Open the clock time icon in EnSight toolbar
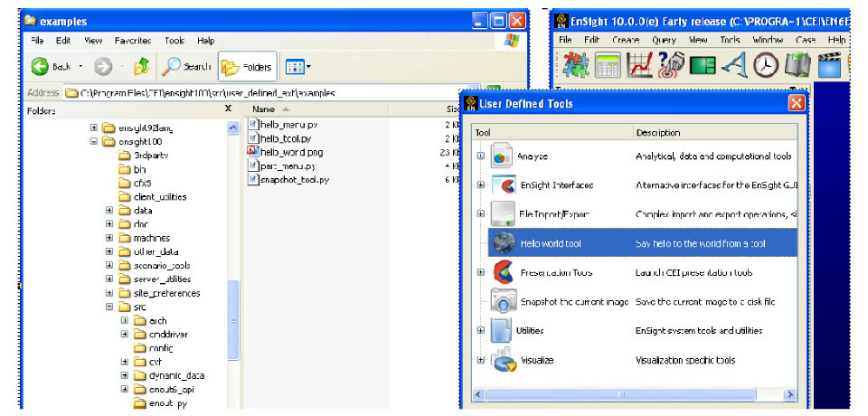The image size is (868, 416). [x=766, y=65]
